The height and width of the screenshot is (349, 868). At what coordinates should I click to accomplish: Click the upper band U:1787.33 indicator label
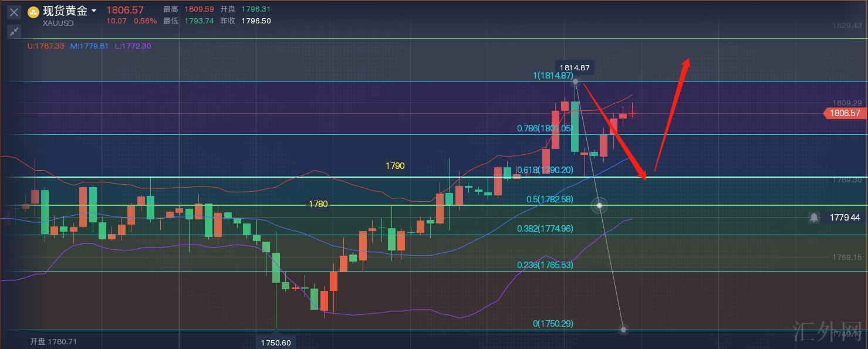(47, 46)
